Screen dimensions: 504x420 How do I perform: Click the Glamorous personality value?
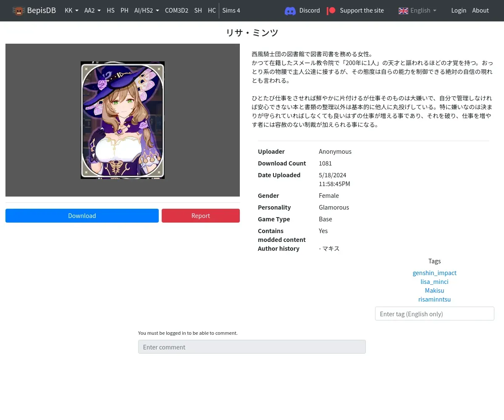(x=334, y=207)
